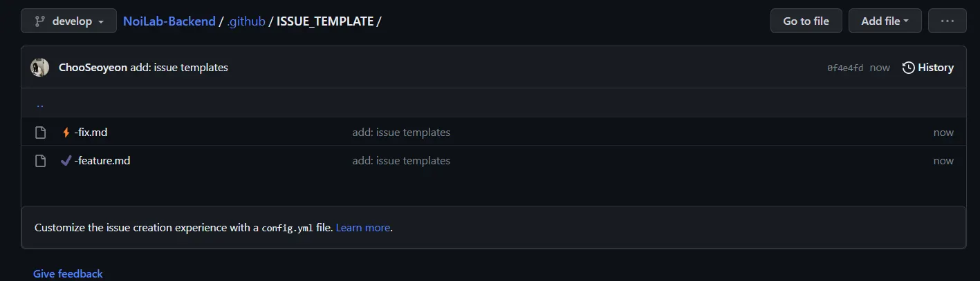Click the History clock icon
The height and width of the screenshot is (281, 980).
pyautogui.click(x=908, y=68)
